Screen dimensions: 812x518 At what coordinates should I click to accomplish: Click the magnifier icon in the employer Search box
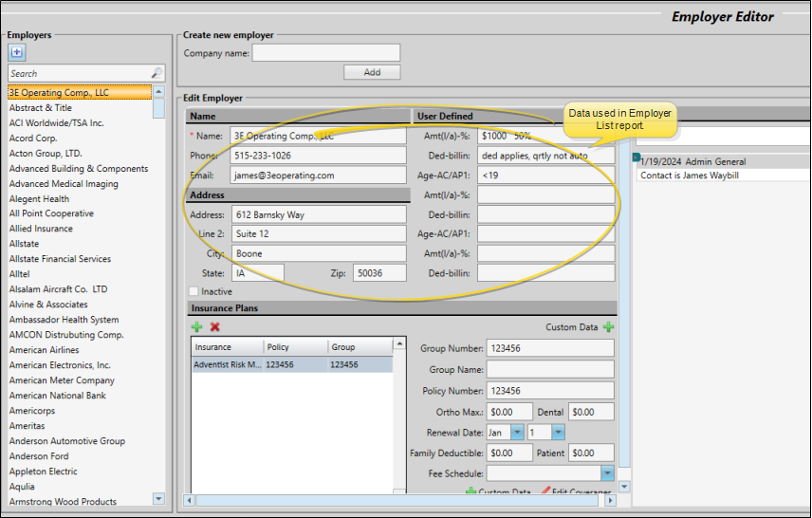coord(157,73)
